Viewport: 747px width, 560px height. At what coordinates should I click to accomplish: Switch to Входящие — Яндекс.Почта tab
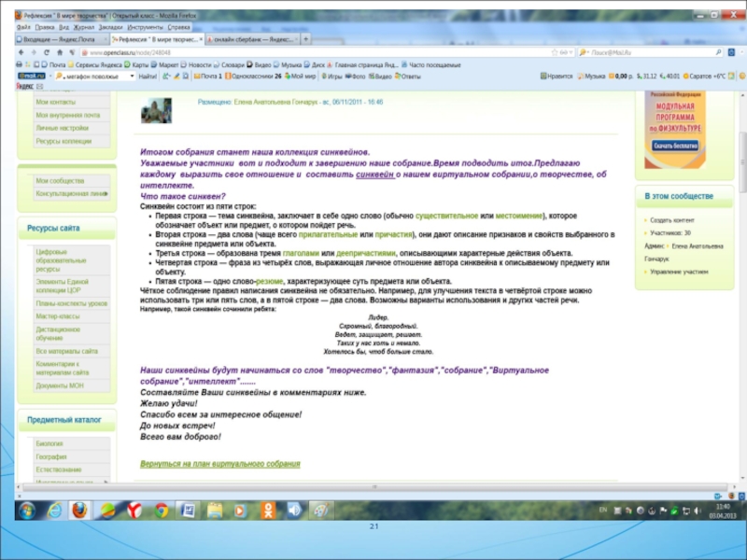[62, 39]
